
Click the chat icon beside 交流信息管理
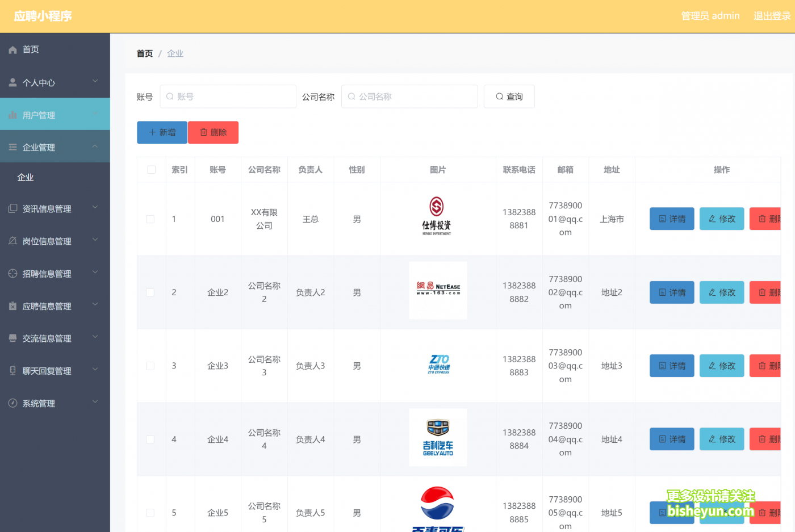coord(12,338)
